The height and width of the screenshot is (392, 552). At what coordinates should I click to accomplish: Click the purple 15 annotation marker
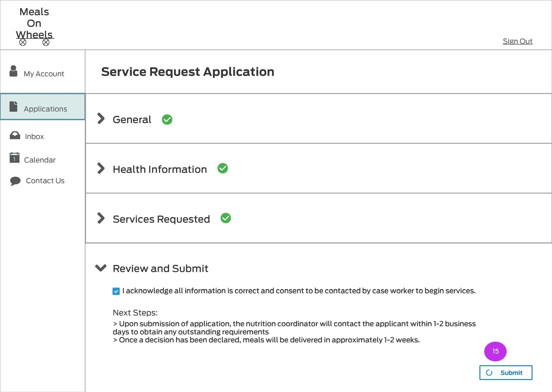point(495,351)
